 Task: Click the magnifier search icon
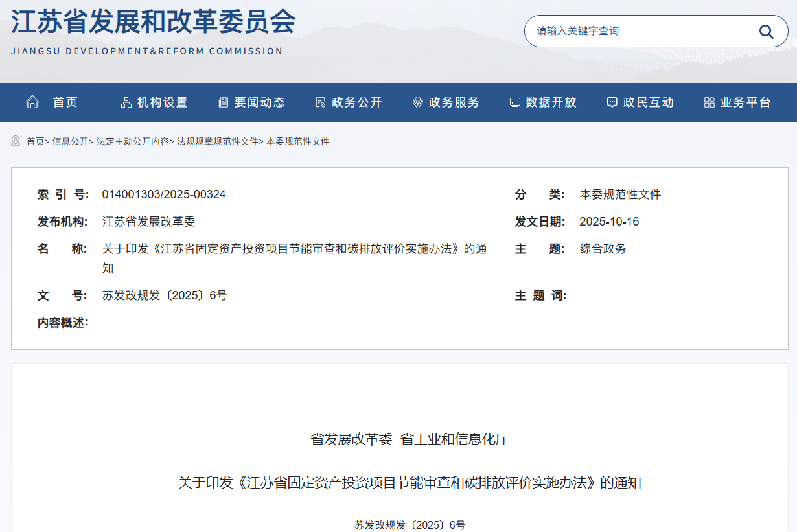(766, 32)
